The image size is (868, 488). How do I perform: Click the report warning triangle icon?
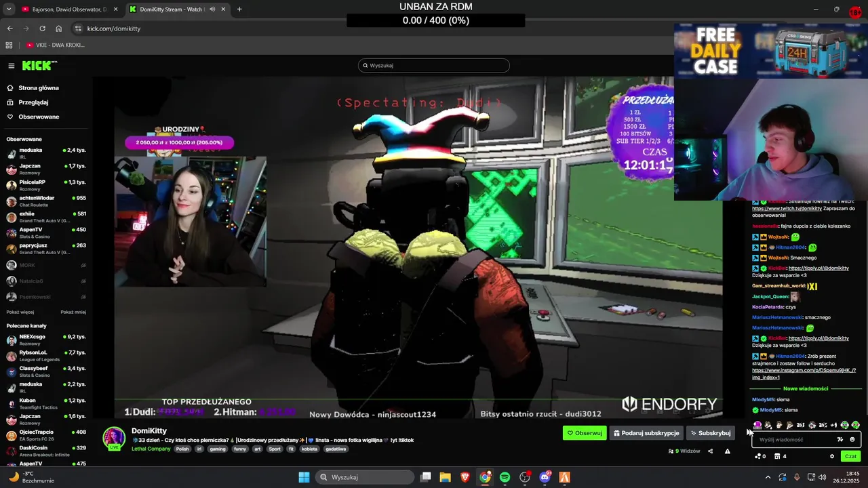pos(728,451)
